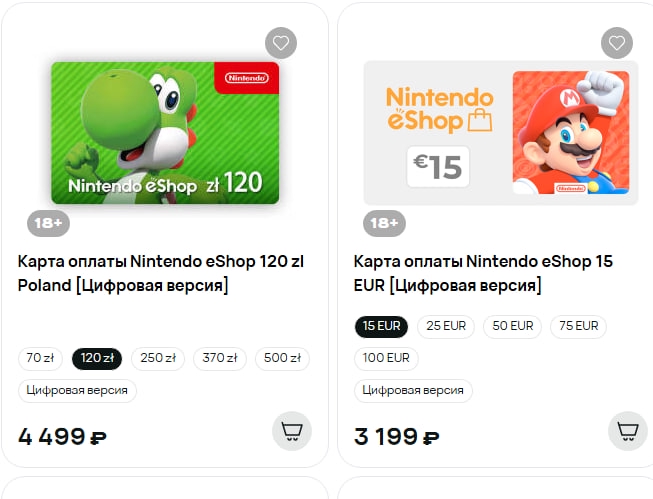Click Цифровая версия tag on Poland card

77,390
